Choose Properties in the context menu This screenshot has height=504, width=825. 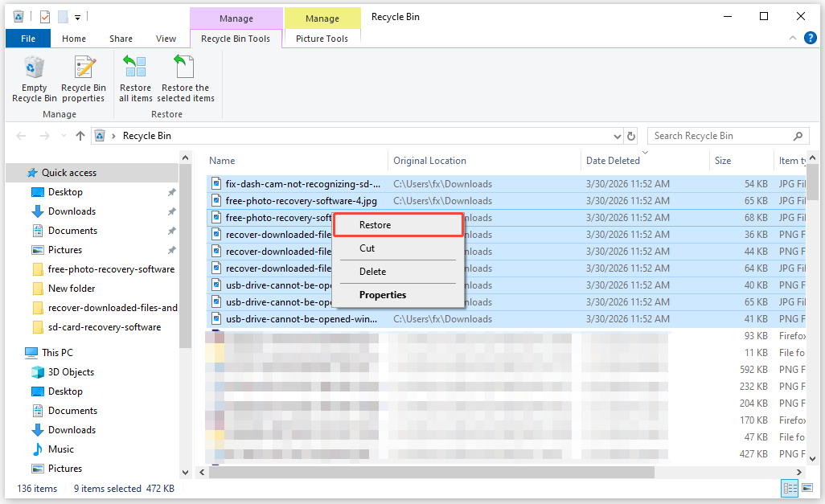tap(398, 295)
